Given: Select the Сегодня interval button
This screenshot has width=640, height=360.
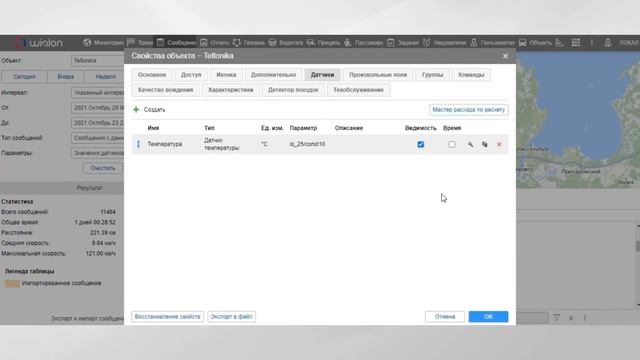Looking at the screenshot, I should click(24, 77).
